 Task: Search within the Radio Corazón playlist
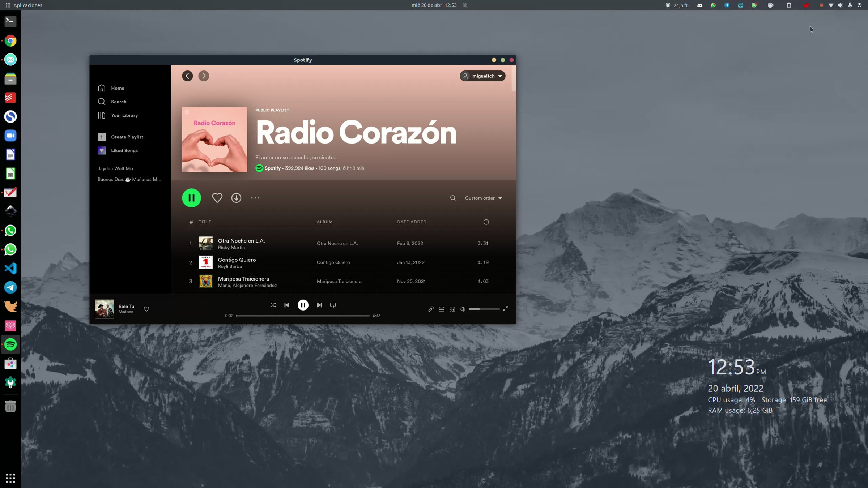point(453,198)
